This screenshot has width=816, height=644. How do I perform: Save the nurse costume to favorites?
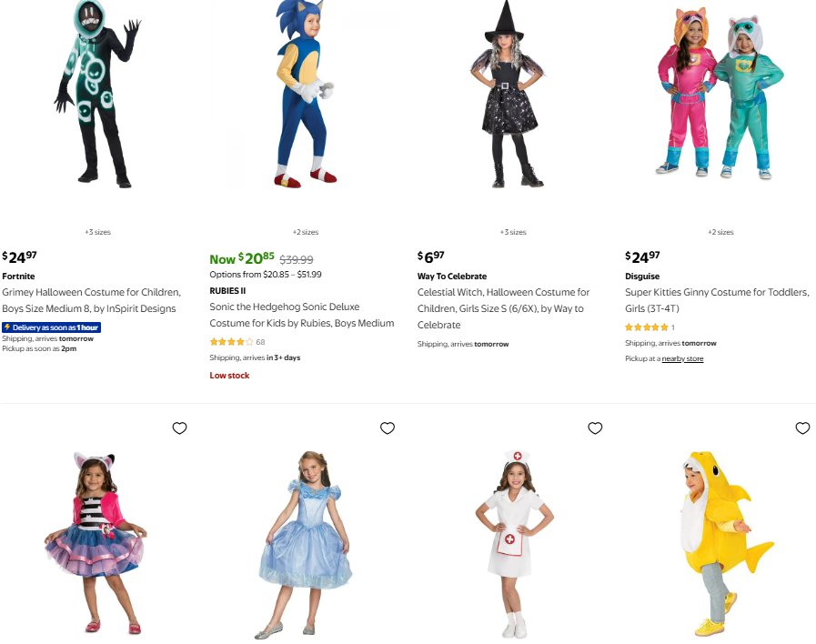coord(595,428)
